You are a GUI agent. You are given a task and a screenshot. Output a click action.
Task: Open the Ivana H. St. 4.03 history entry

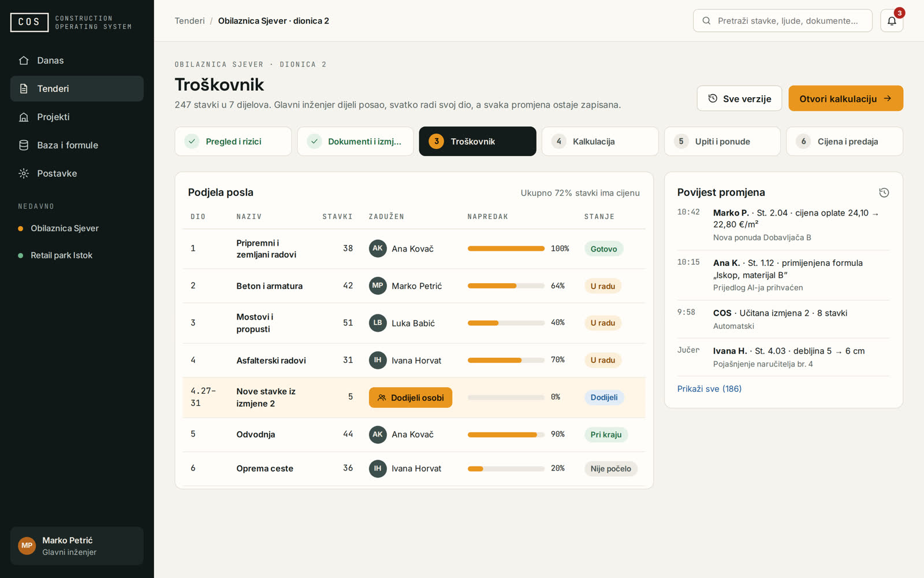784,357
